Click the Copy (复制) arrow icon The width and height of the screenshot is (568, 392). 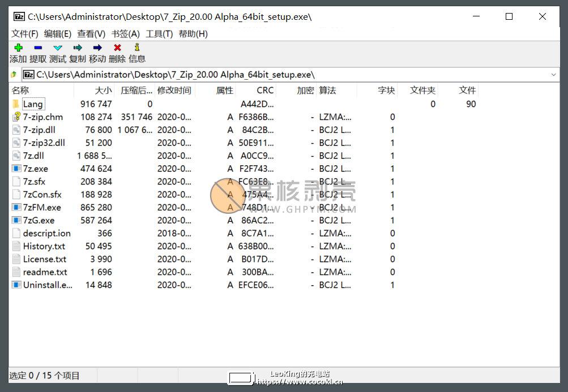[x=78, y=48]
